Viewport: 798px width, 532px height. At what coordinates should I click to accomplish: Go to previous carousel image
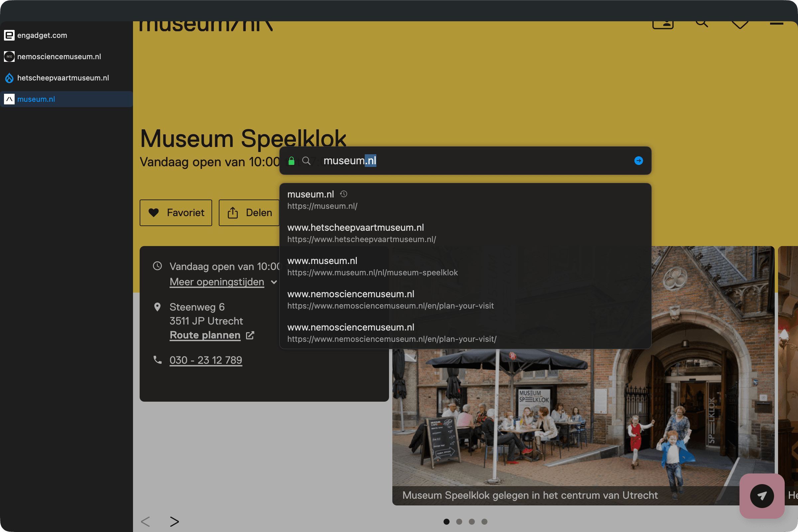pos(145,521)
